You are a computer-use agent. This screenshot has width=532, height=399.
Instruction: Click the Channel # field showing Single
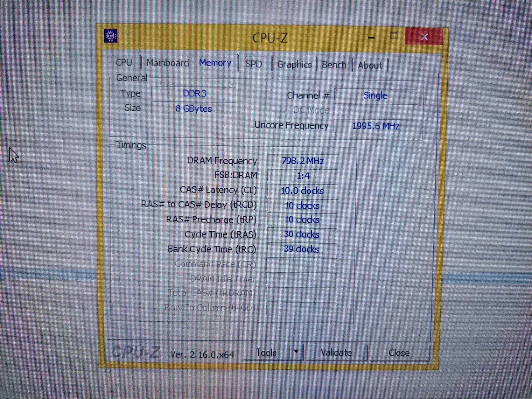point(376,95)
